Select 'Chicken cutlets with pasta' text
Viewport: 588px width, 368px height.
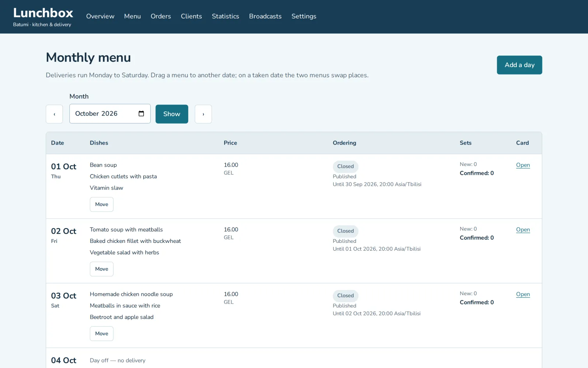123,176
